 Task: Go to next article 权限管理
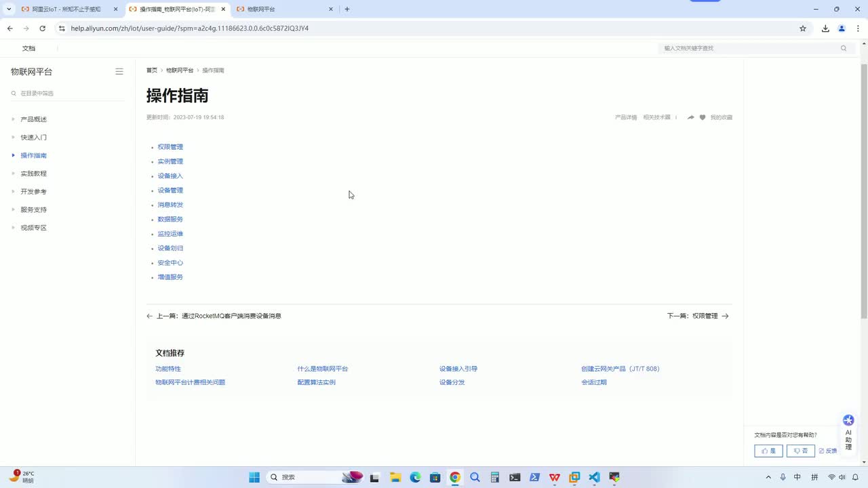click(698, 316)
